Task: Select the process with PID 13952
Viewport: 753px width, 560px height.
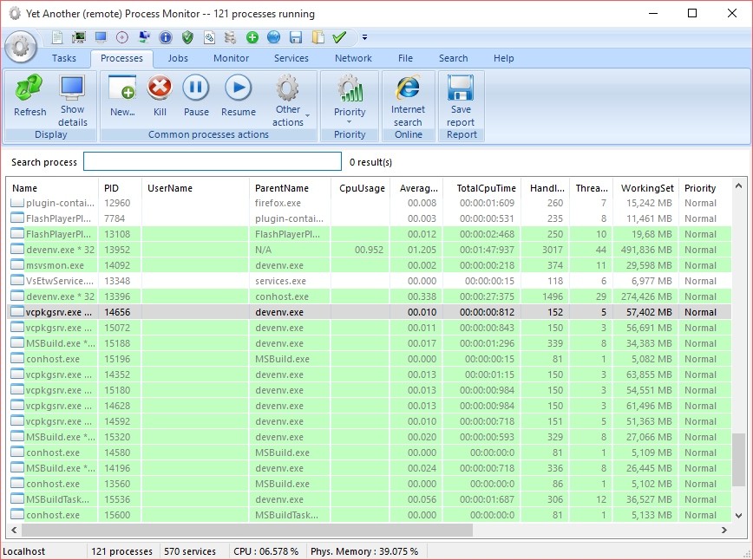Action: coord(369,250)
